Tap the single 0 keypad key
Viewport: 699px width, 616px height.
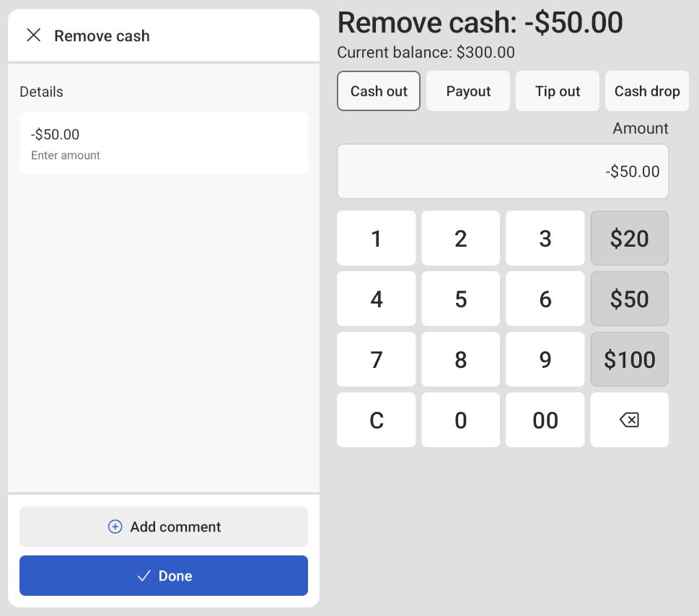(x=460, y=421)
